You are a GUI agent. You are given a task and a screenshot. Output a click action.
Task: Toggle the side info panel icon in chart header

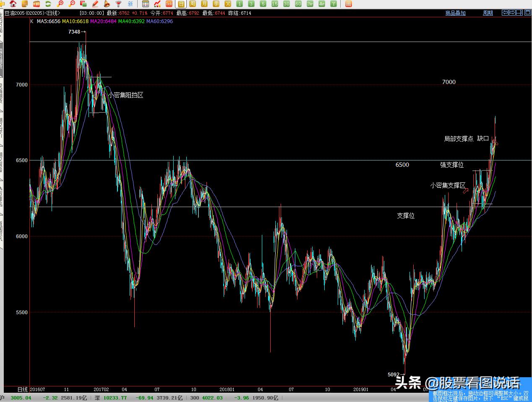tap(519, 13)
